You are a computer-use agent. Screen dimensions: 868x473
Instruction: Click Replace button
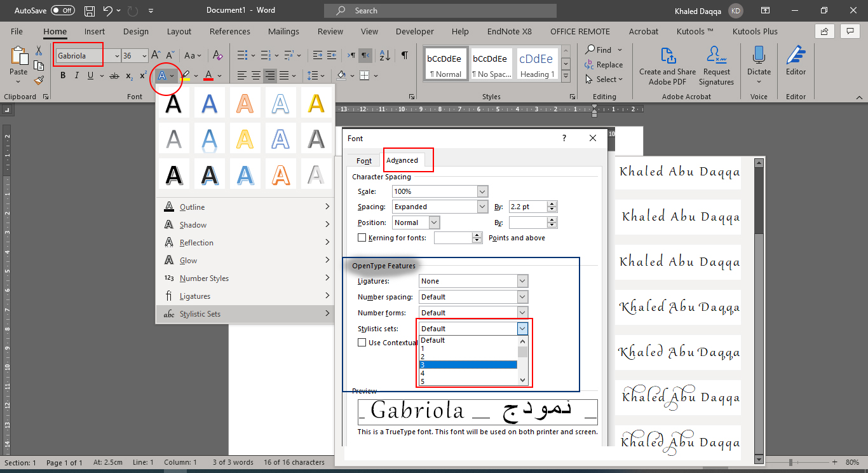click(604, 65)
